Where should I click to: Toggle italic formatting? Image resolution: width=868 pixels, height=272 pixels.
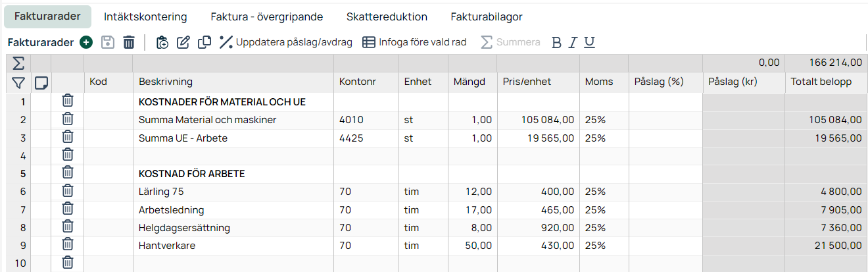tap(573, 42)
